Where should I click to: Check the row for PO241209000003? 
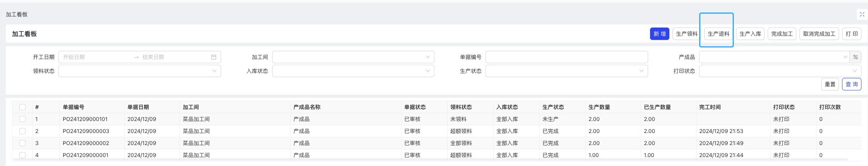pyautogui.click(x=22, y=131)
